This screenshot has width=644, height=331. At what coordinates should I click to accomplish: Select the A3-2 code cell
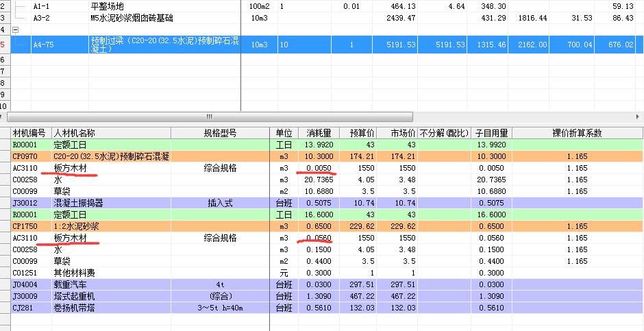[60, 18]
